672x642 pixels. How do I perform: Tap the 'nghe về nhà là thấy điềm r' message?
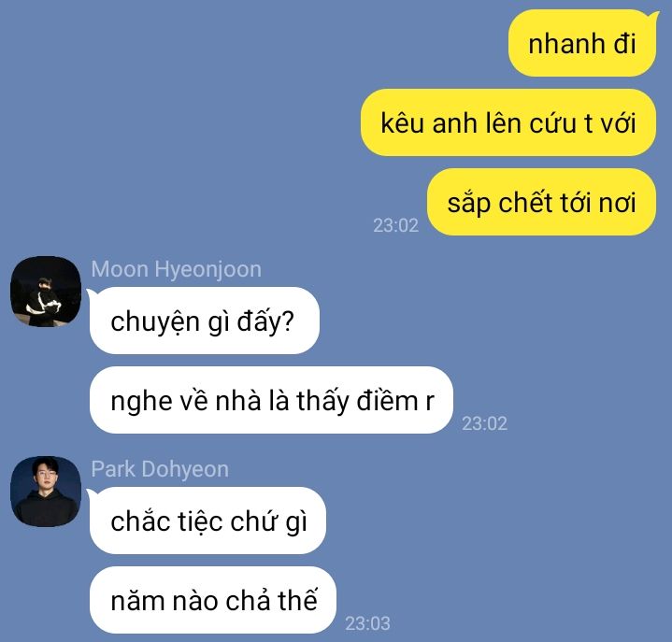[x=271, y=400]
